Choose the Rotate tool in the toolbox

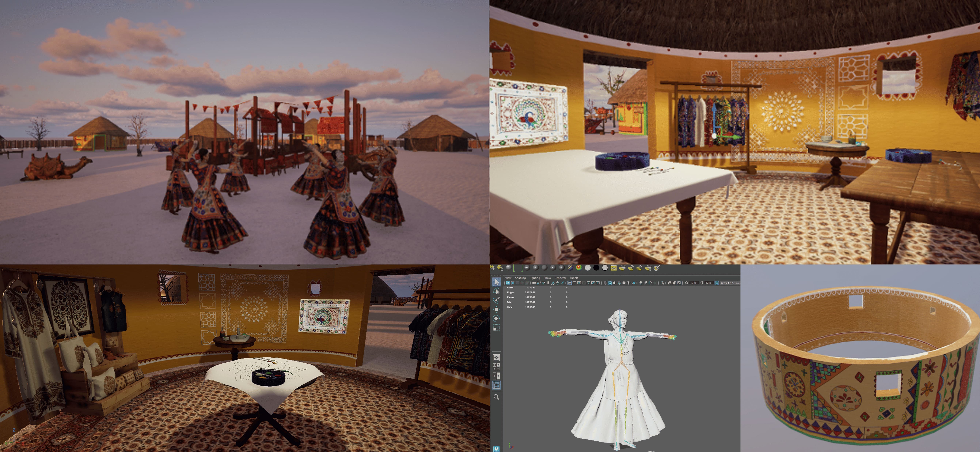coord(496,318)
